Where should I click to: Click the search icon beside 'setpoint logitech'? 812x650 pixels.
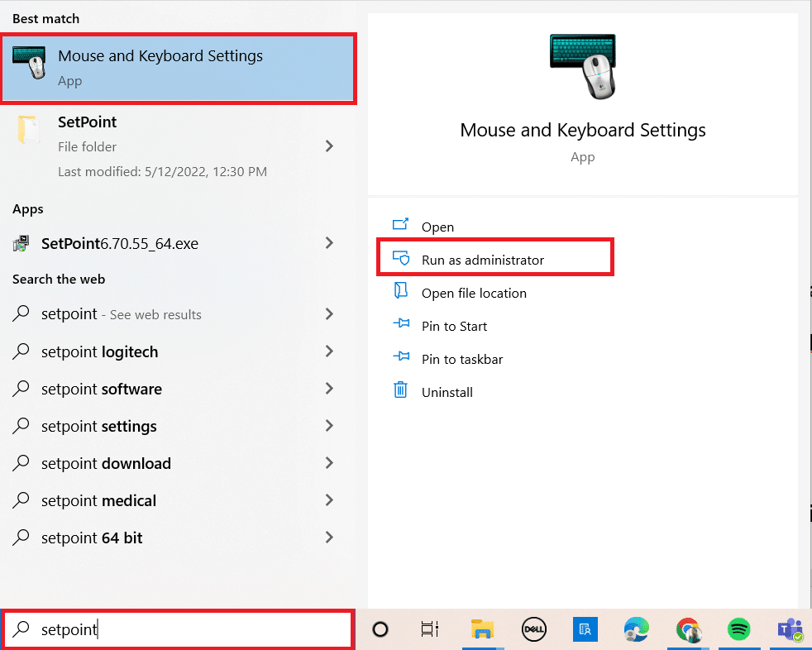(x=21, y=351)
